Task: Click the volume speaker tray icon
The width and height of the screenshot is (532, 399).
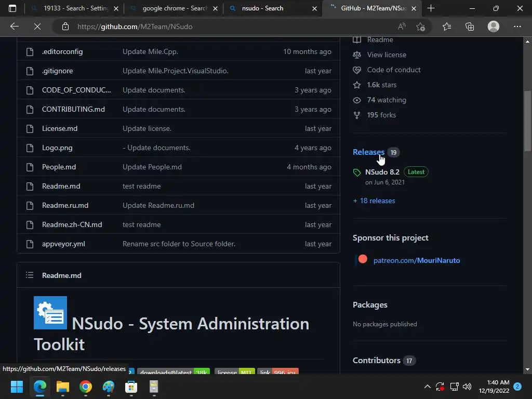Action: pos(467,387)
